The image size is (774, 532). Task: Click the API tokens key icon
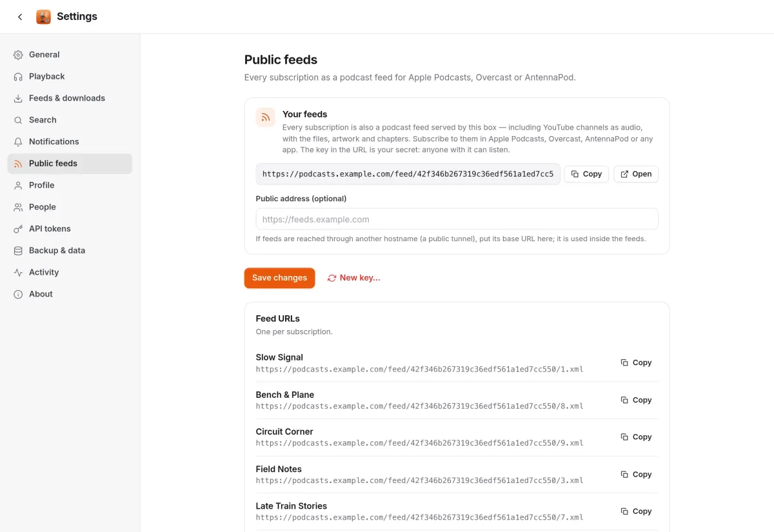click(x=18, y=229)
